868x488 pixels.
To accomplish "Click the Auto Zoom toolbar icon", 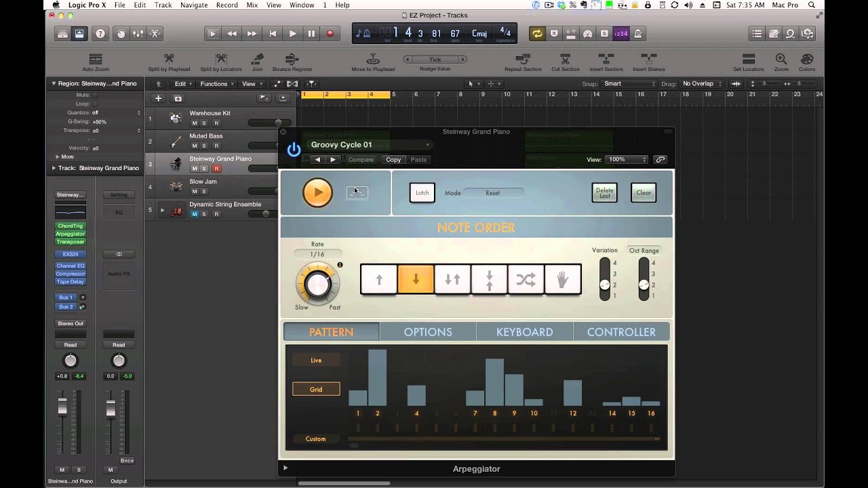I will pos(96,60).
